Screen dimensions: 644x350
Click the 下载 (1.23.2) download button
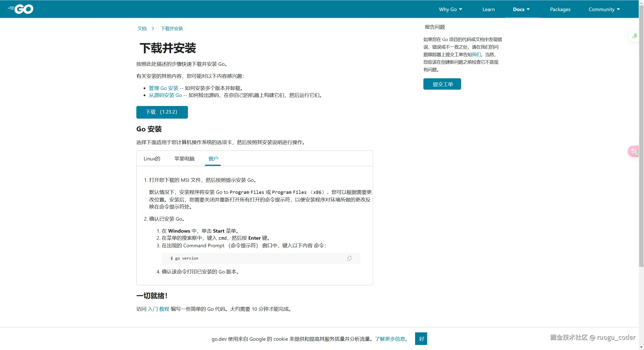tap(162, 112)
